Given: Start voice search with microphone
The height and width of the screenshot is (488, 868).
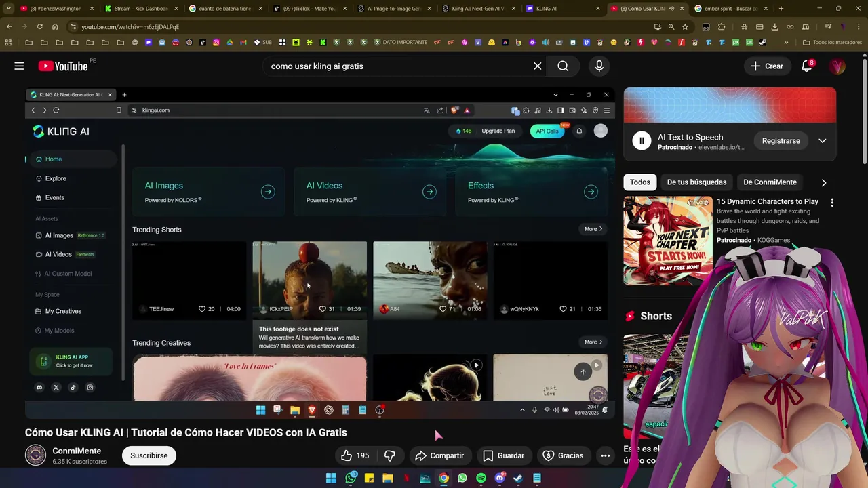Looking at the screenshot, I should [599, 66].
